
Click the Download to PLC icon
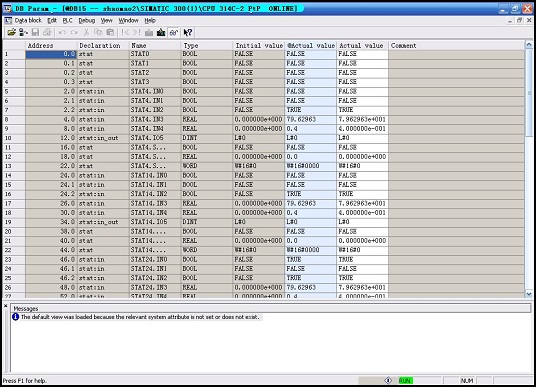point(161,32)
